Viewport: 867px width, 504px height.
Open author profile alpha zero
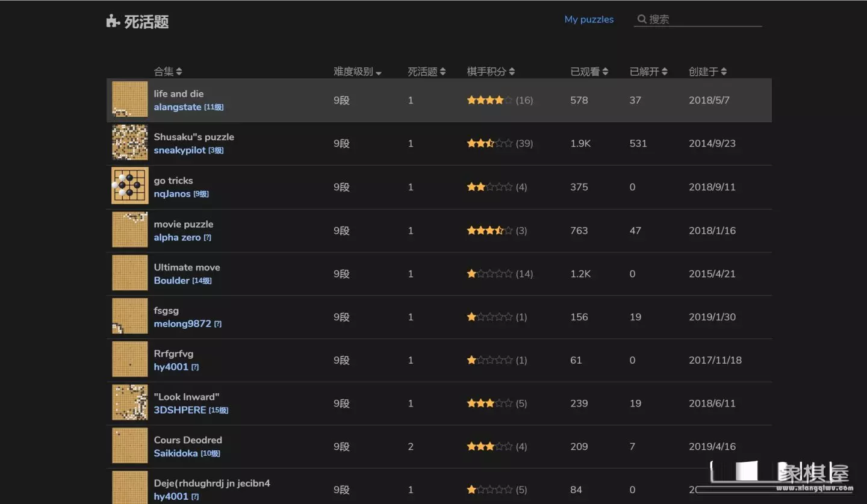tap(177, 237)
